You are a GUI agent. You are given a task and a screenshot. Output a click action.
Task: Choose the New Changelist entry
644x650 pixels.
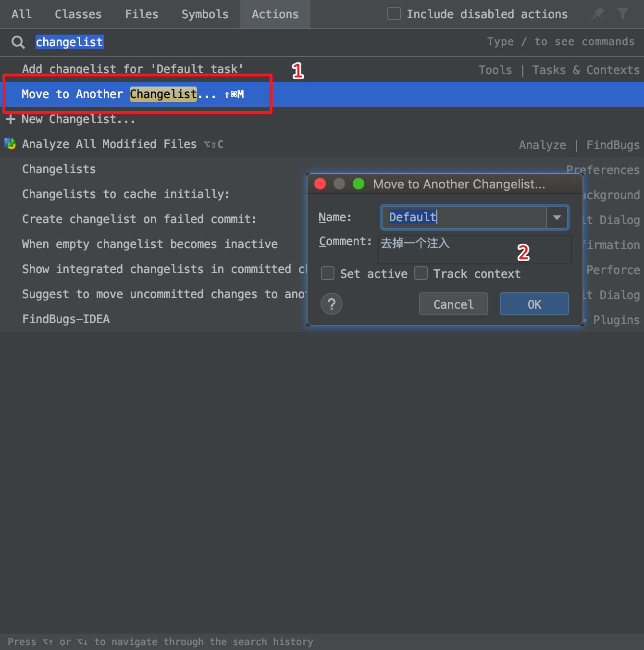pos(78,119)
